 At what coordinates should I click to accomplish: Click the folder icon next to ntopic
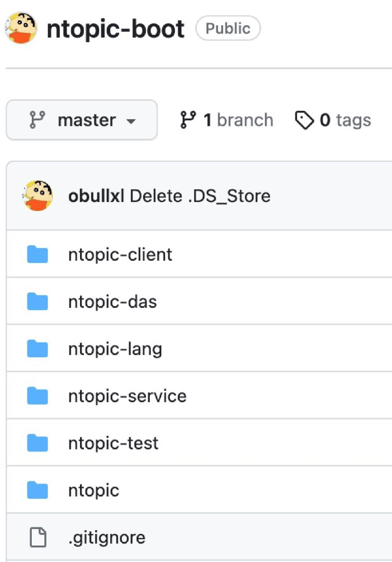click(38, 490)
